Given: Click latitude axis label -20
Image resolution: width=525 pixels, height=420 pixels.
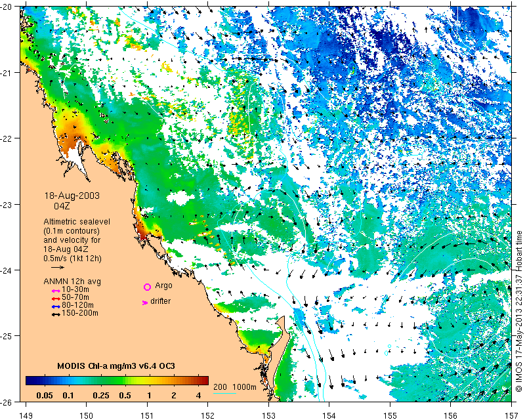Looking at the screenshot, I should coord(6,7).
